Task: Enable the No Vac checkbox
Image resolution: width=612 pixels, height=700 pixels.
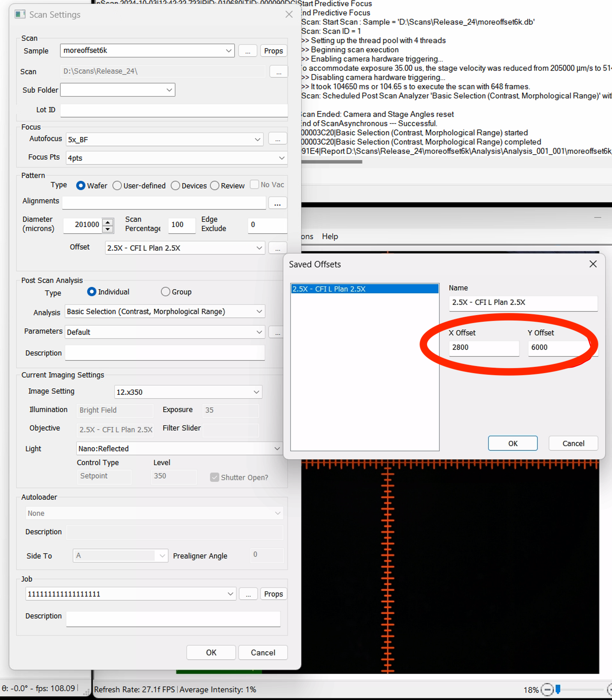Action: click(x=254, y=184)
